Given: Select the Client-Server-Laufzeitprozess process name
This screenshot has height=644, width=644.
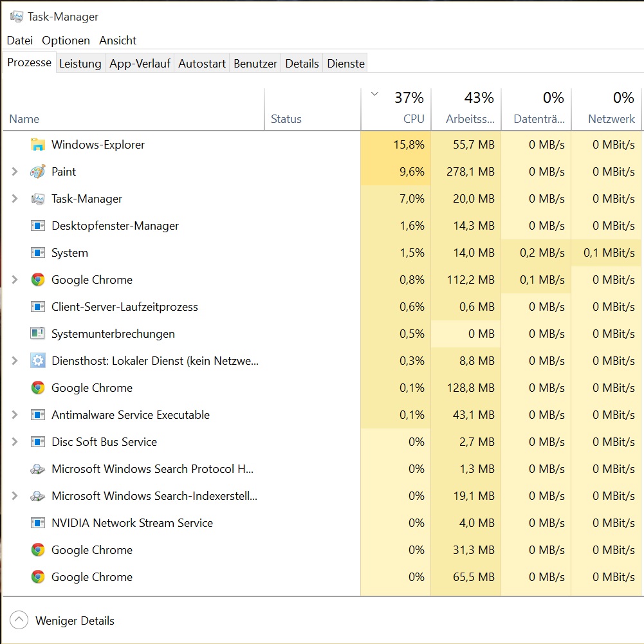Looking at the screenshot, I should pos(124,307).
